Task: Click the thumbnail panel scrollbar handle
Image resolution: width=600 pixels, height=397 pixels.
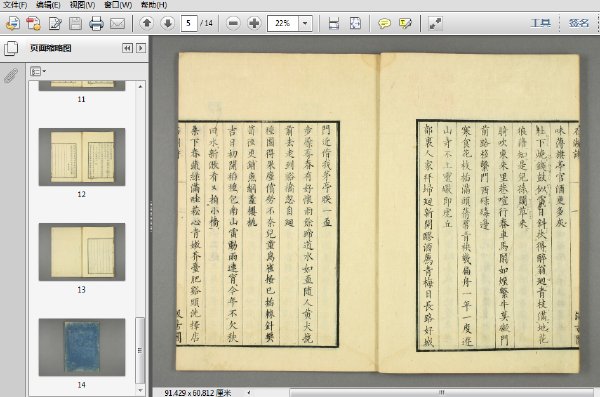Action: click(140, 350)
